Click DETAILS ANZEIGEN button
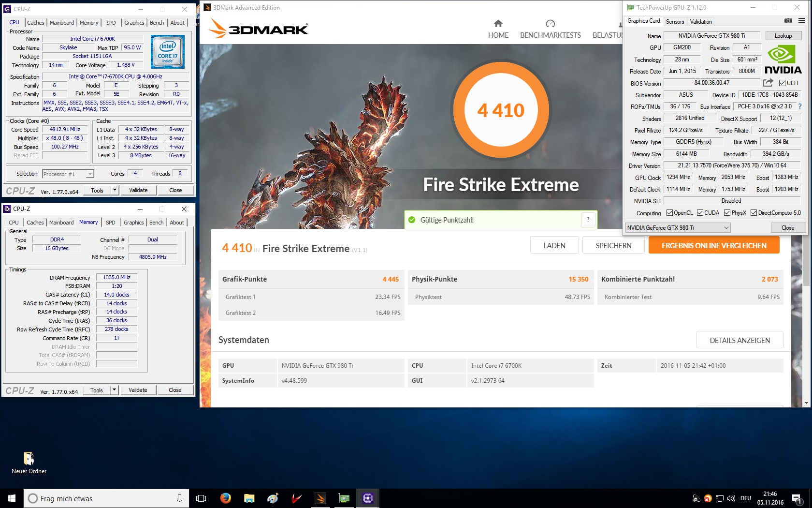The height and width of the screenshot is (508, 812). pos(739,340)
